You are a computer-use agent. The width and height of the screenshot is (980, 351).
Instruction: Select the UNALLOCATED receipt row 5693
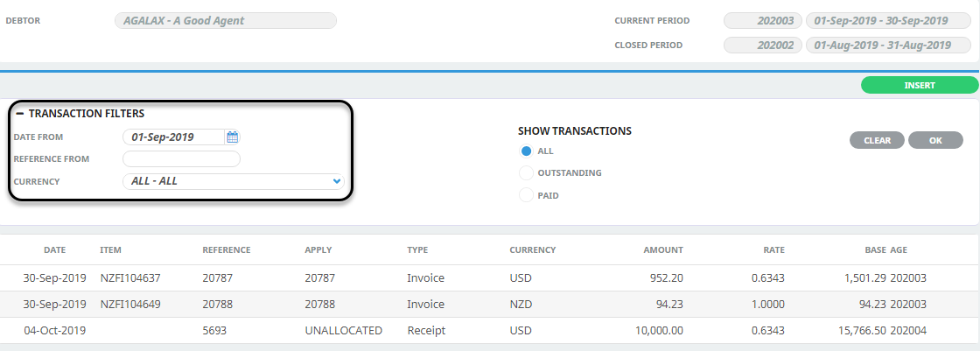pyautogui.click(x=490, y=330)
